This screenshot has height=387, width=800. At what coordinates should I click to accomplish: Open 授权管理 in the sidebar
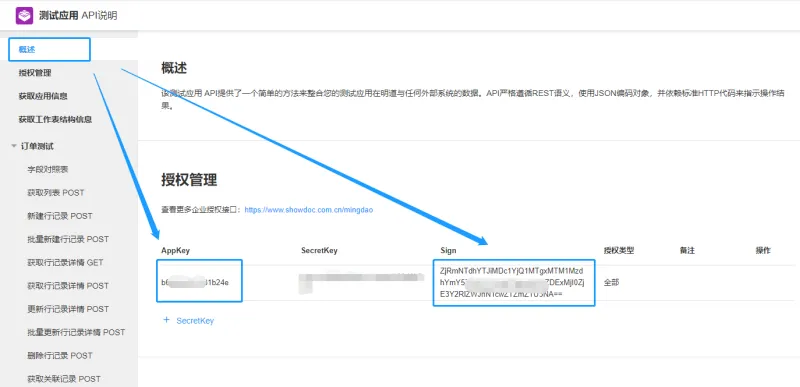(x=35, y=73)
